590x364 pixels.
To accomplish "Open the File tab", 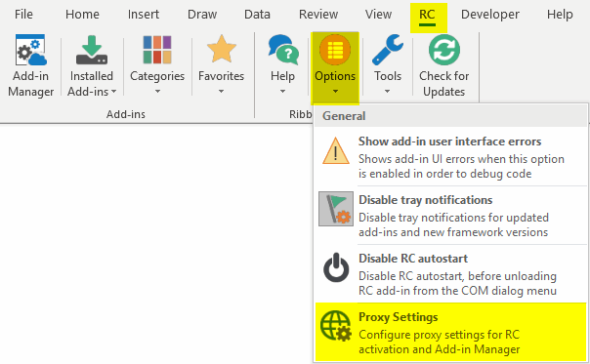I will click(23, 15).
